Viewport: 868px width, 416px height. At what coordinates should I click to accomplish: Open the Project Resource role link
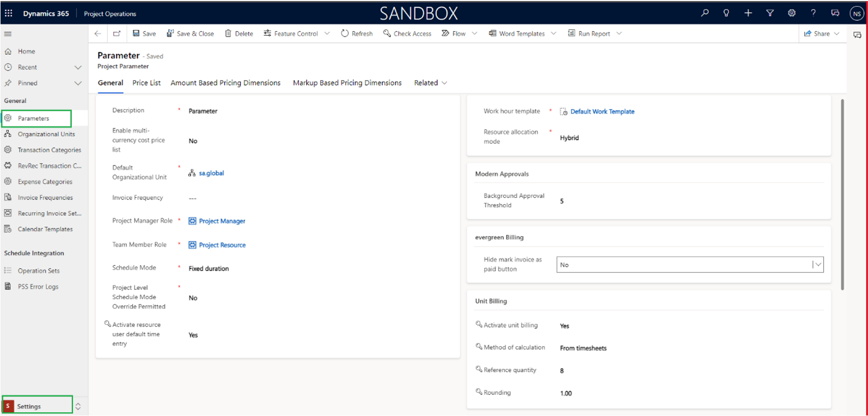coord(222,245)
